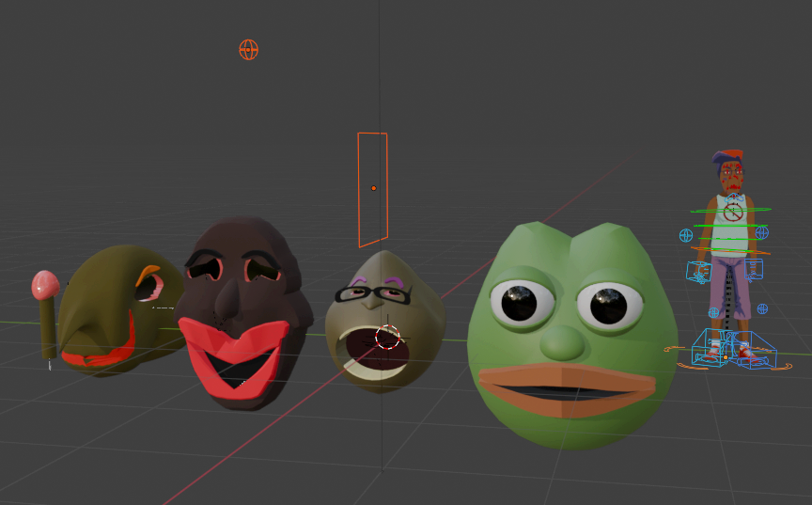This screenshot has height=505, width=812.
Task: Select the blue cube hand control facing the frog
Action: [x=698, y=273]
